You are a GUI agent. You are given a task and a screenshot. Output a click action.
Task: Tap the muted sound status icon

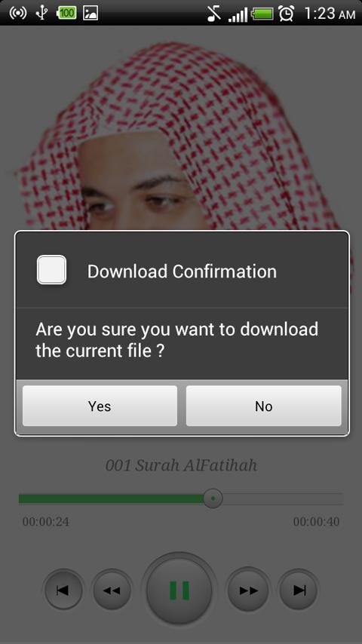point(213,13)
